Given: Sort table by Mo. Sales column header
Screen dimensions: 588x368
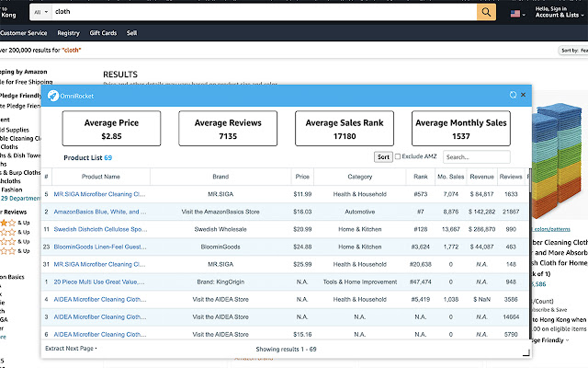Looking at the screenshot, I should [x=451, y=177].
